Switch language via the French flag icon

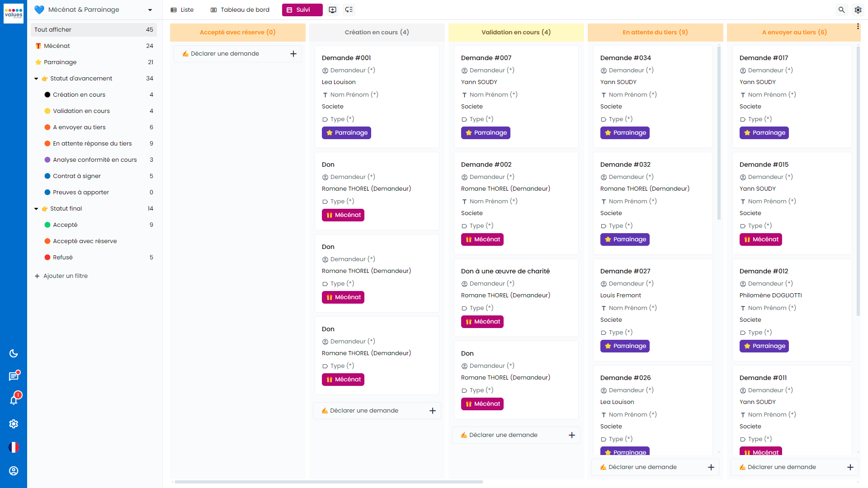(x=14, y=447)
